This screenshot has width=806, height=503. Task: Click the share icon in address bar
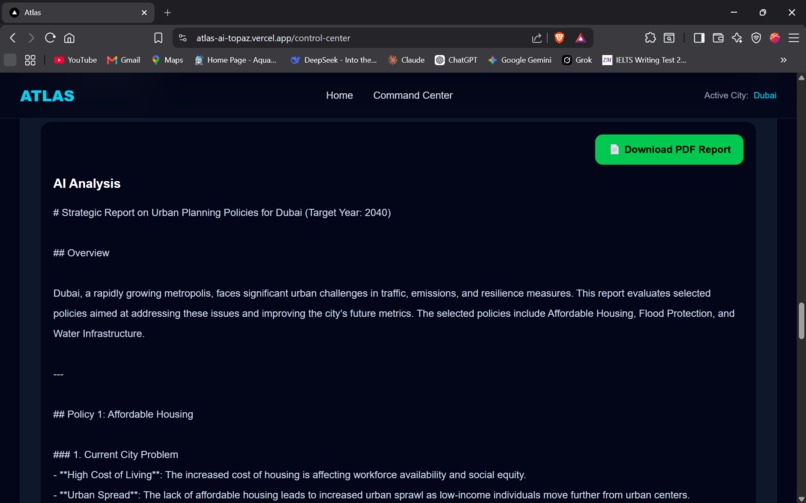coord(537,38)
